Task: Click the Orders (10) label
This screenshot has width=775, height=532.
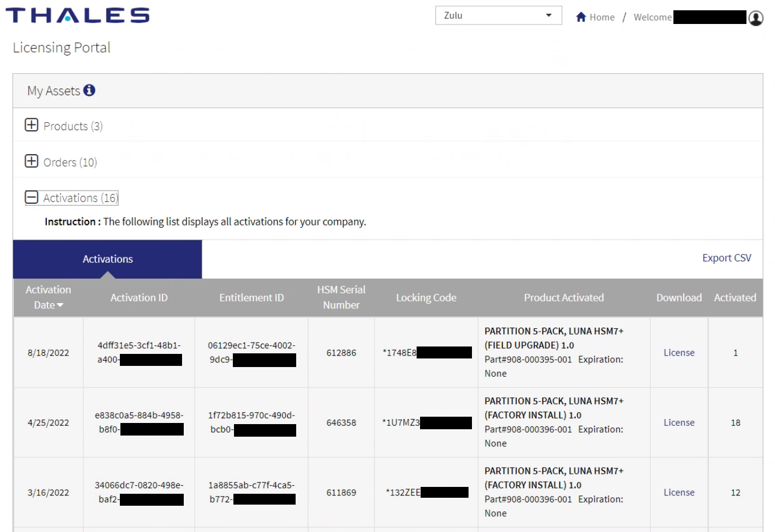Action: point(70,162)
